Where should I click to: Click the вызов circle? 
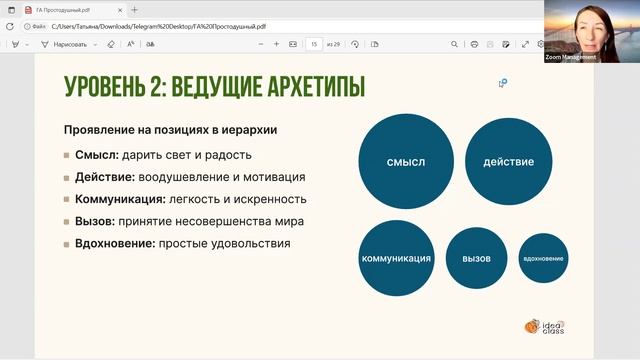(476, 258)
